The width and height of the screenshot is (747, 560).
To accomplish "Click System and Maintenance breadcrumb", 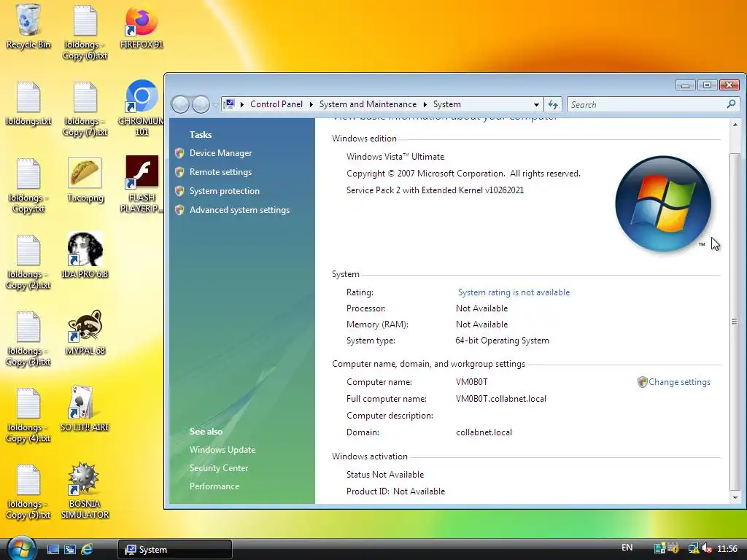I will point(368,104).
